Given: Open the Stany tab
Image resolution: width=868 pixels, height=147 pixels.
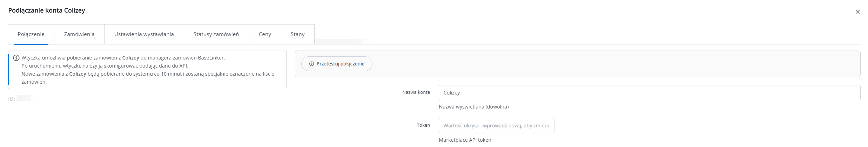Looking at the screenshot, I should [x=298, y=34].
